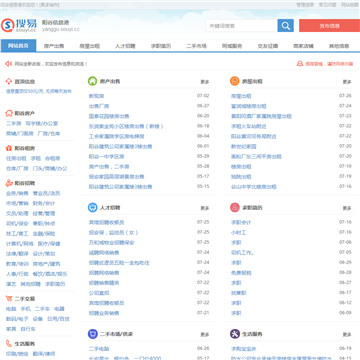Screen dimensions: 360x360
Task: Click the red 发布信息 button
Action: 329,26
